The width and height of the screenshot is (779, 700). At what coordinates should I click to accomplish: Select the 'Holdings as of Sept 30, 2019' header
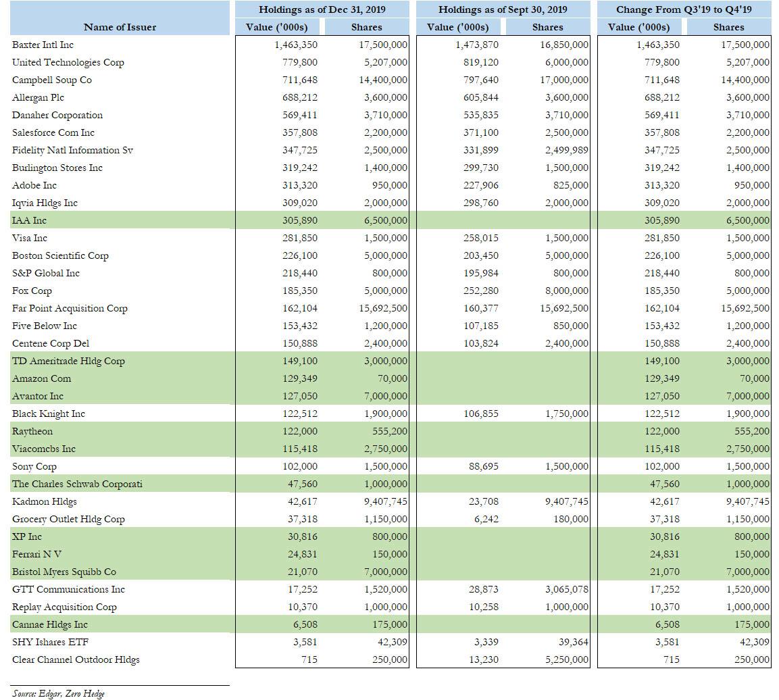pyautogui.click(x=503, y=9)
